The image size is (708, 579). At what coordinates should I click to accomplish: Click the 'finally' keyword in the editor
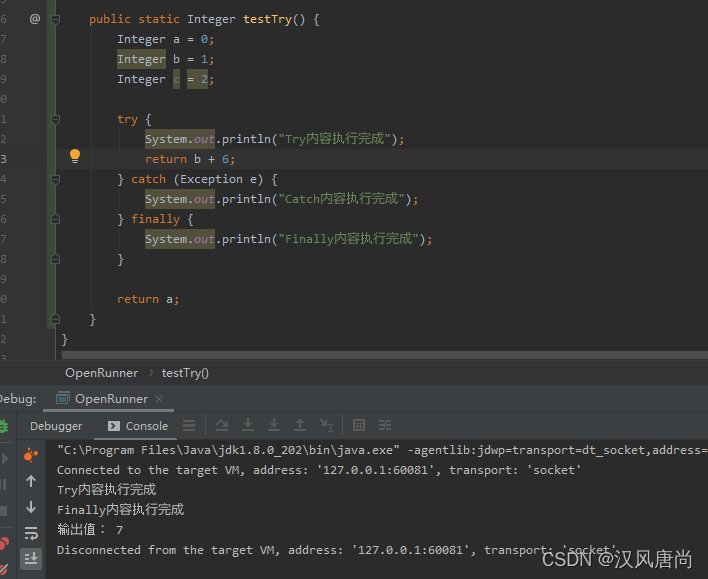click(155, 219)
